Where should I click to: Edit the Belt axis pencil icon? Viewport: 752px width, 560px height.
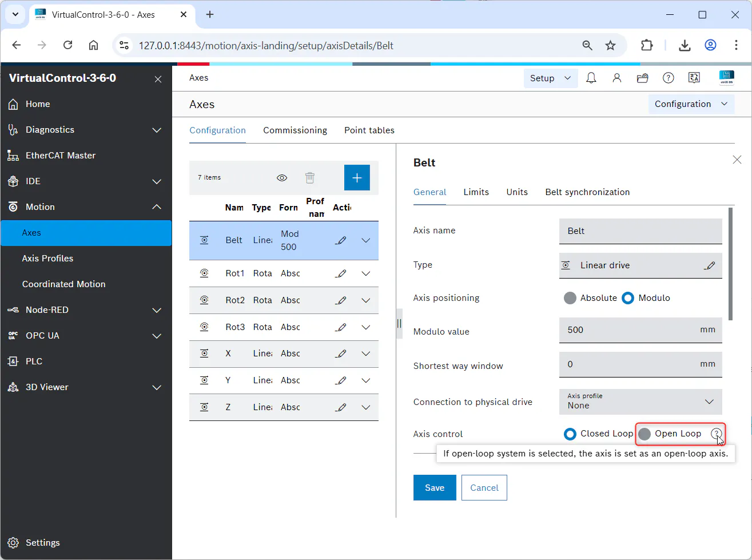pyautogui.click(x=341, y=241)
